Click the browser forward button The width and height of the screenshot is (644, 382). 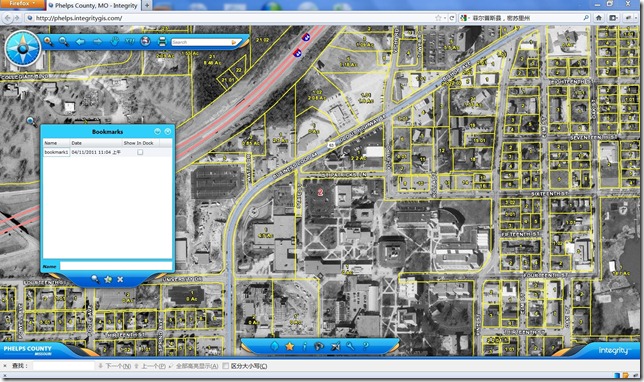pos(17,18)
